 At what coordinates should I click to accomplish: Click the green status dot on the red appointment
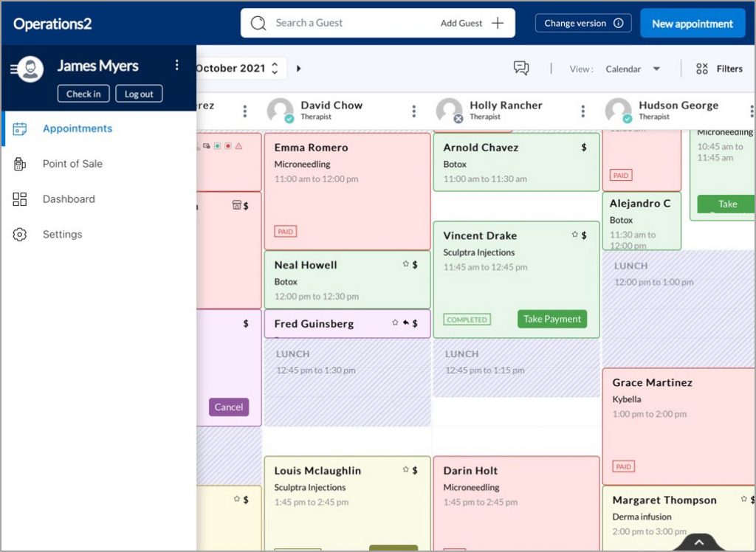(217, 146)
